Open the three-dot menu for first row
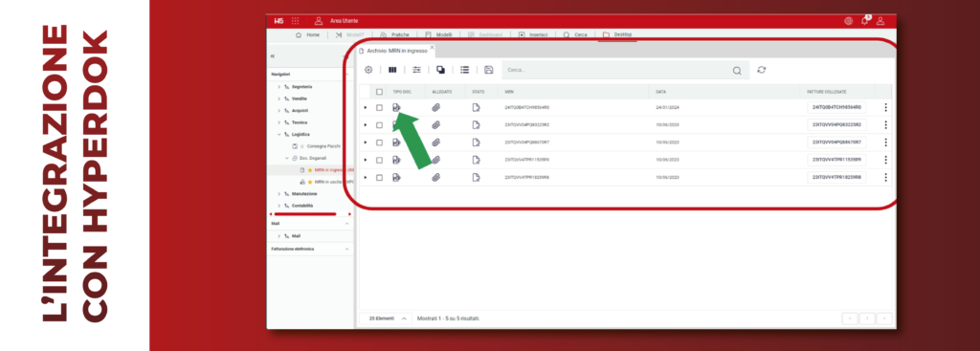This screenshot has width=980, height=351. pos(885,107)
